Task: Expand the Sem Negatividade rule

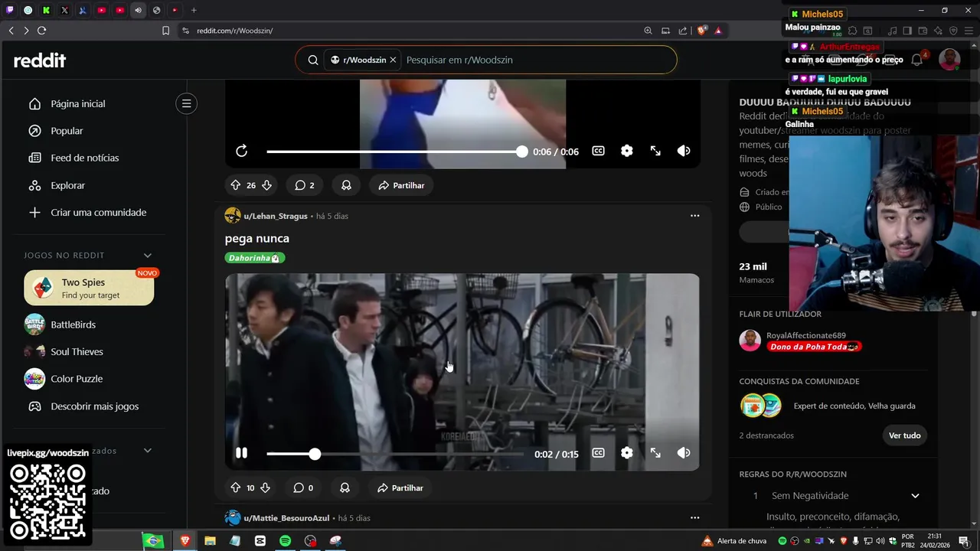Action: tap(915, 496)
